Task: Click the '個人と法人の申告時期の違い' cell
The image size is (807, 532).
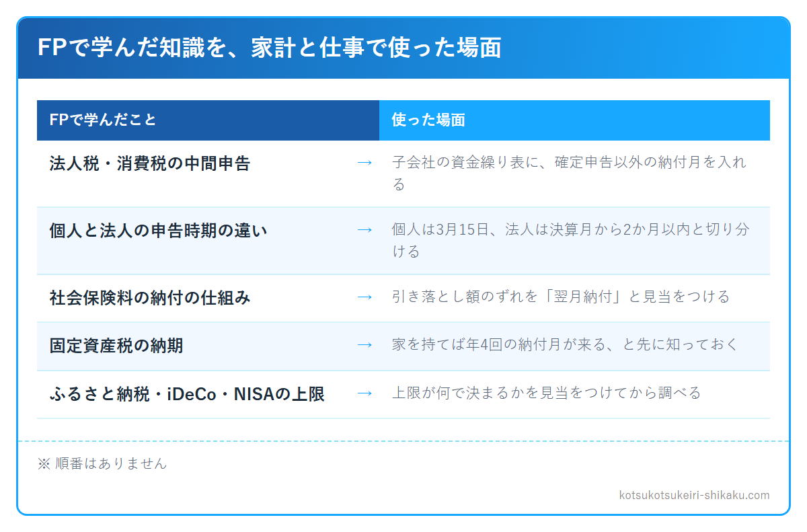Action: click(158, 231)
